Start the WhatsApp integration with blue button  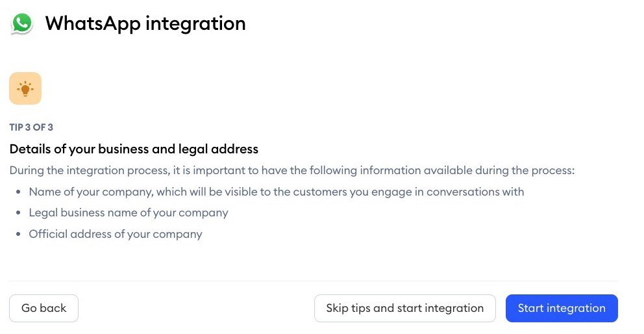pos(562,308)
